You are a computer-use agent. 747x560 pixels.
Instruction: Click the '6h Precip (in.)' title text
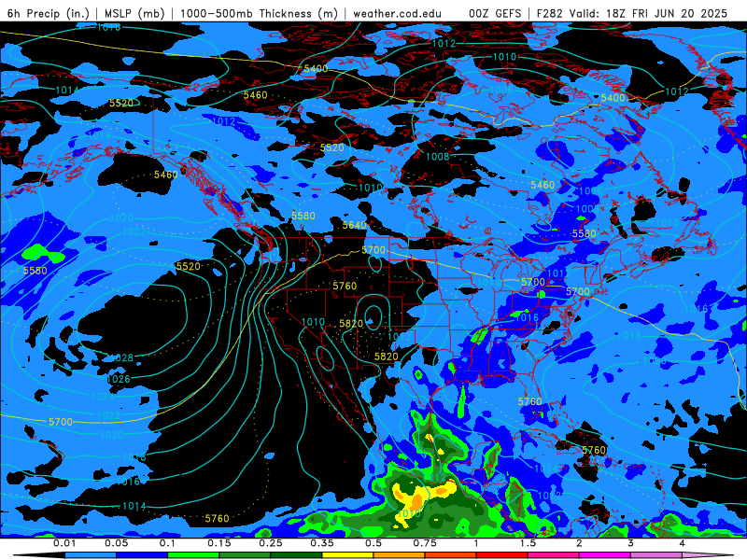49,13
